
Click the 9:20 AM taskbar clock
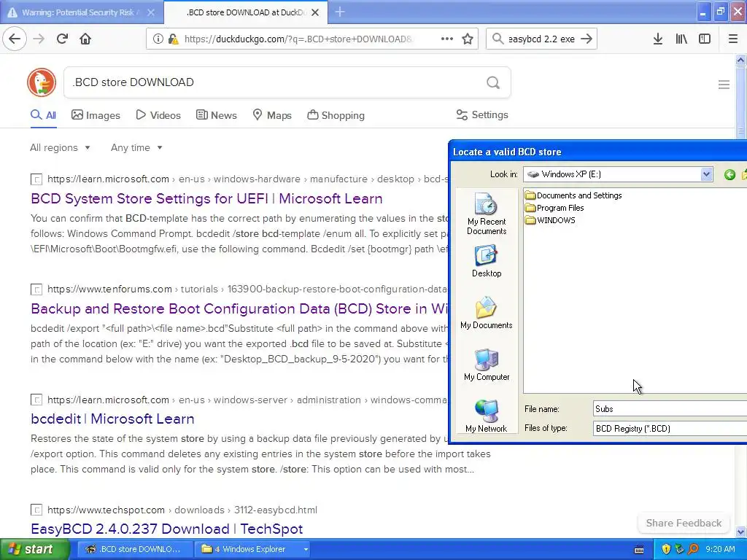coord(720,549)
